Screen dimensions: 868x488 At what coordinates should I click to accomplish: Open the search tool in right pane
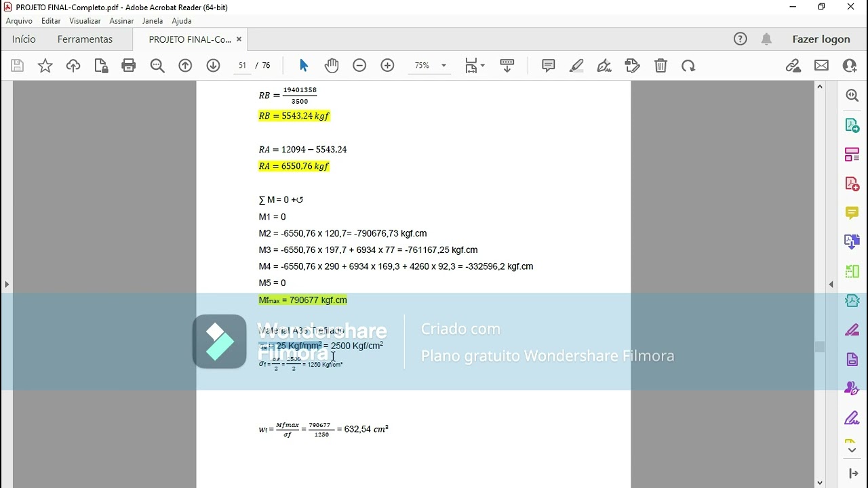852,96
